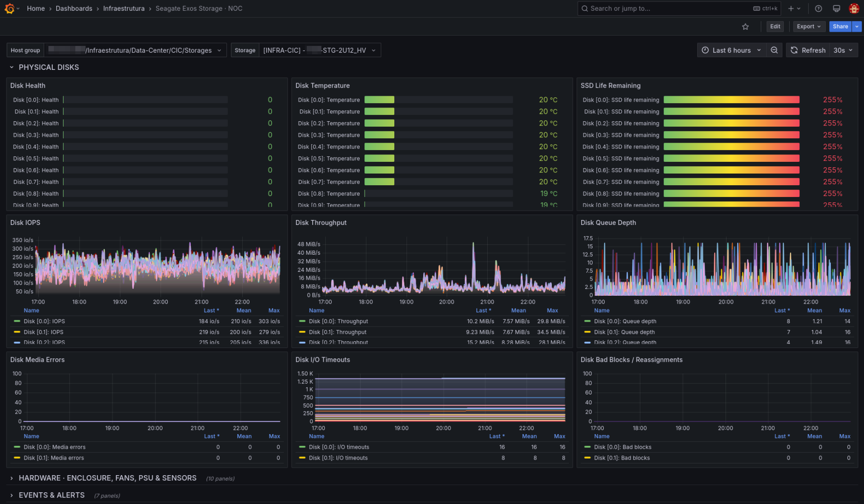This screenshot has height=504, width=864.
Task: Click the plus new item icon
Action: [794, 8]
